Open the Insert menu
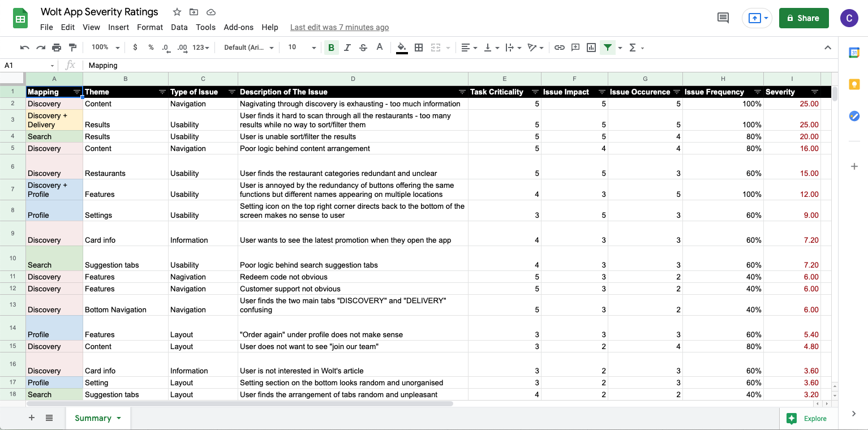The image size is (868, 430). pos(119,27)
